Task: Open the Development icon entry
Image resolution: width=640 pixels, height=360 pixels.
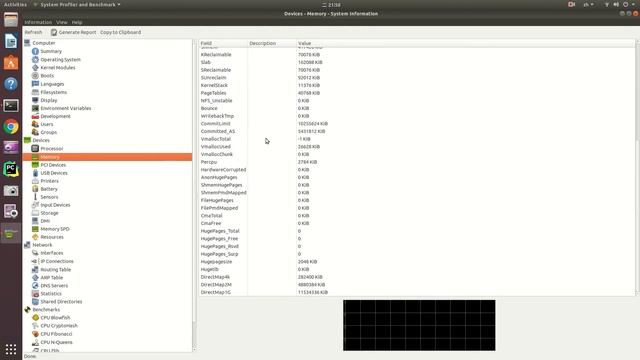Action: point(35,116)
